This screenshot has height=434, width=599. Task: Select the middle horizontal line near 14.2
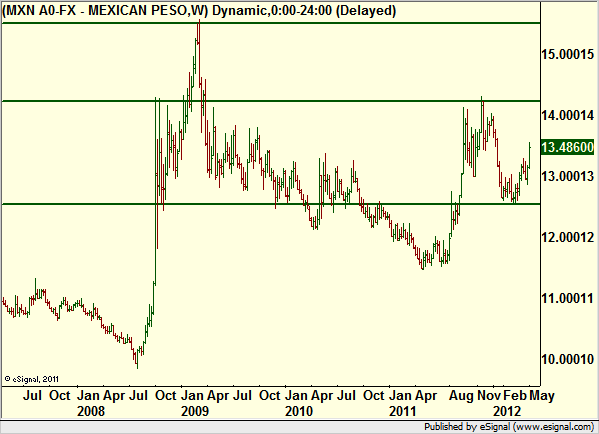coord(271,101)
